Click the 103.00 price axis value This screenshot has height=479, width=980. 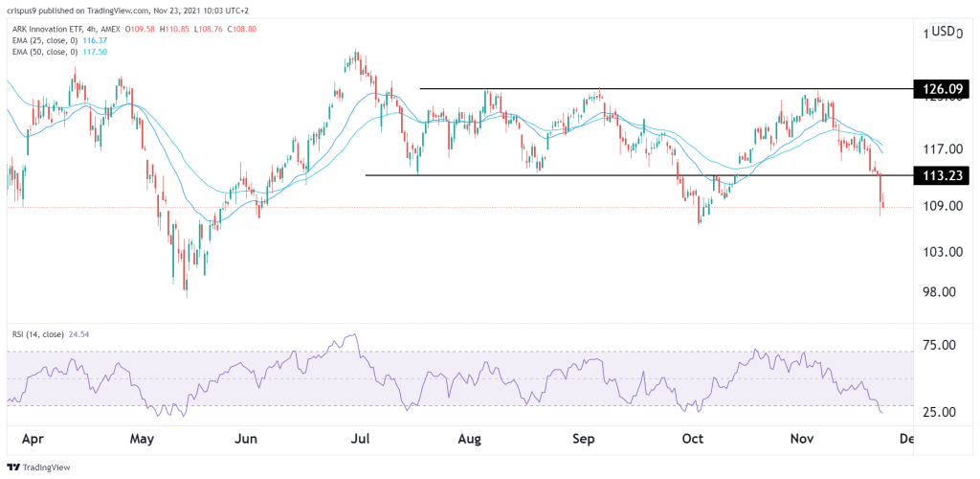tap(944, 252)
